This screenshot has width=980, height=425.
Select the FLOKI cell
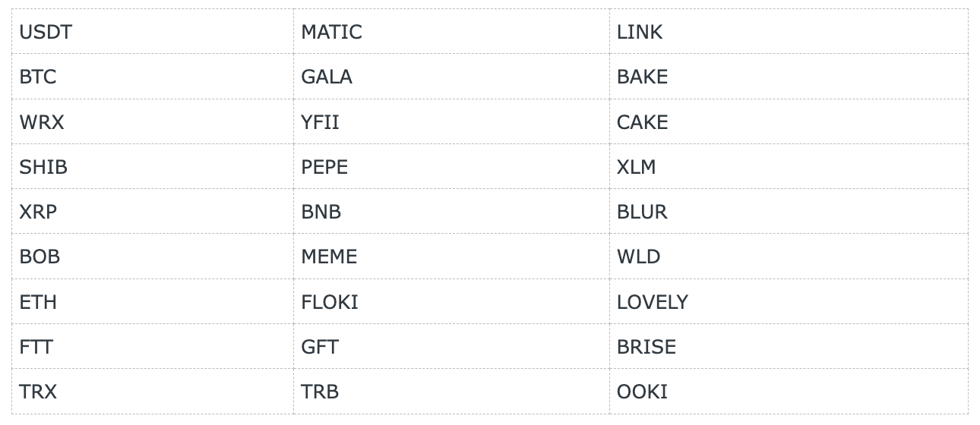451,301
